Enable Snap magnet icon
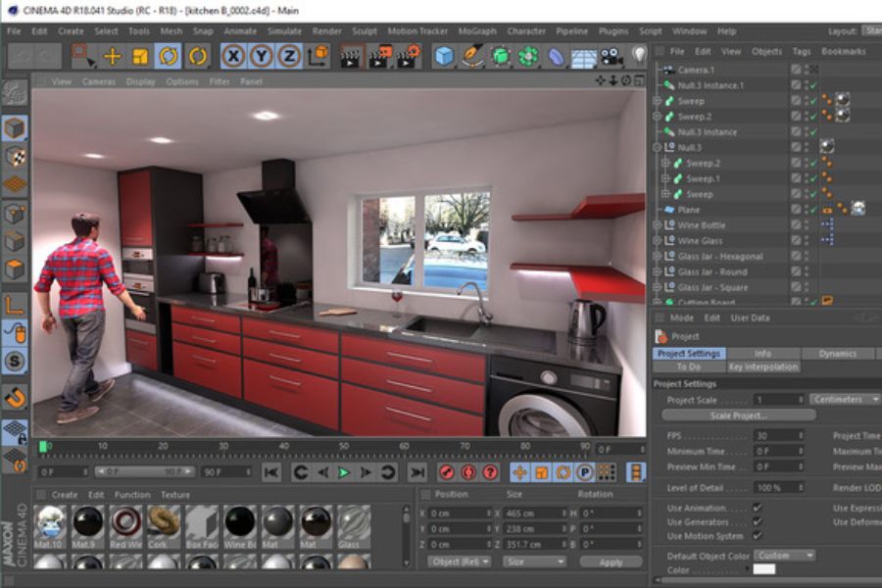Image resolution: width=882 pixels, height=588 pixels. point(15,398)
